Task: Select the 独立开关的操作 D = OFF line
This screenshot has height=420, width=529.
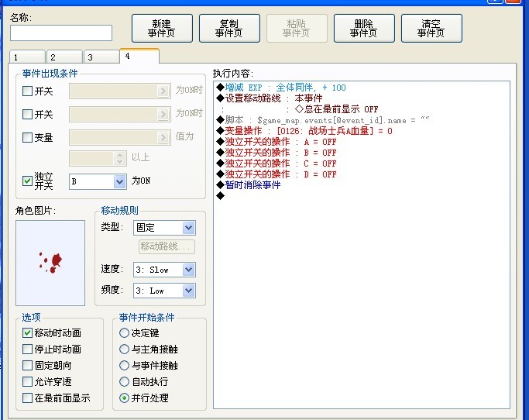Action: coord(277,174)
